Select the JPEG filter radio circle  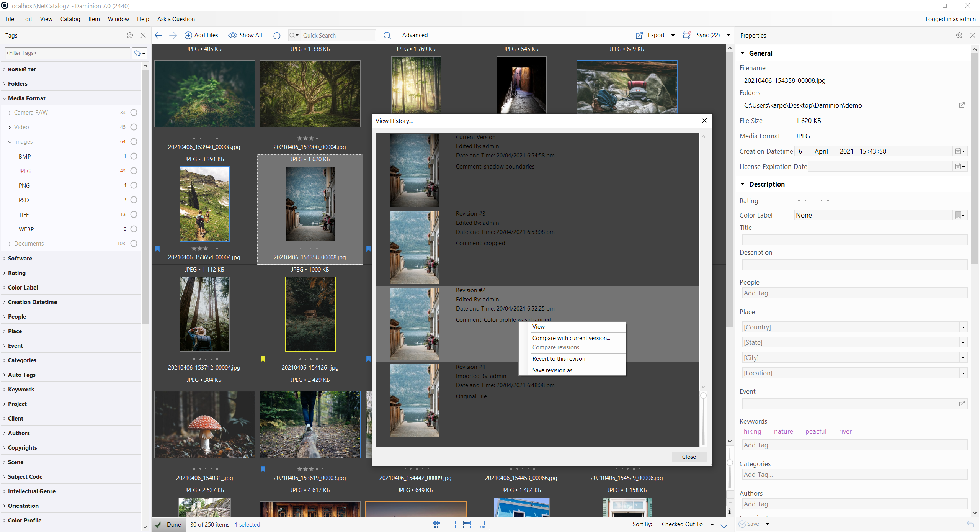pos(133,171)
